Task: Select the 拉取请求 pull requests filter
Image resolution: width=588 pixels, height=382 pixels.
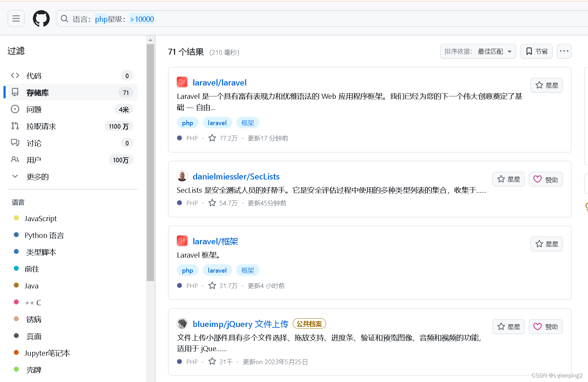Action: tap(72, 126)
